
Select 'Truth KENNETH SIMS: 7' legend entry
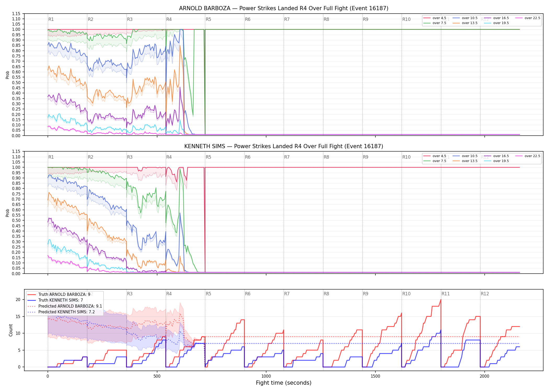point(55,300)
